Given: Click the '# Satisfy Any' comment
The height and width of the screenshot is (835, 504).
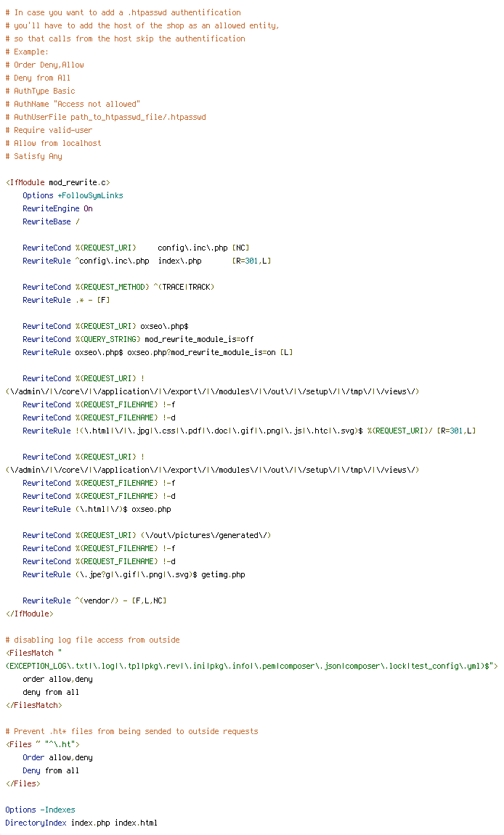Looking at the screenshot, I should pyautogui.click(x=33, y=156).
